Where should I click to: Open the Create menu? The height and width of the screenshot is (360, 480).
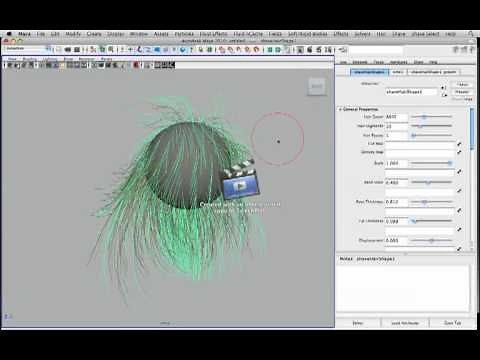[x=94, y=34]
